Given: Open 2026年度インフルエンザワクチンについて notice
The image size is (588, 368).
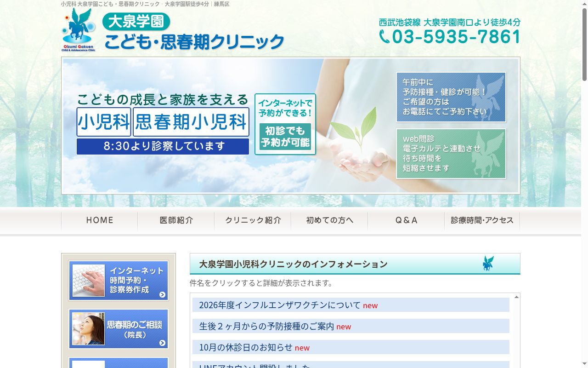Looking at the screenshot, I should pos(351,305).
